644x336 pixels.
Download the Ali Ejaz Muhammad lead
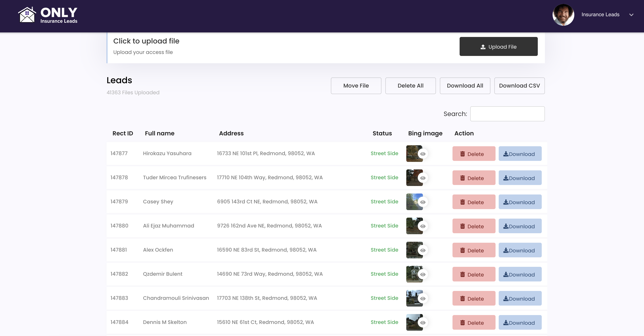point(520,226)
